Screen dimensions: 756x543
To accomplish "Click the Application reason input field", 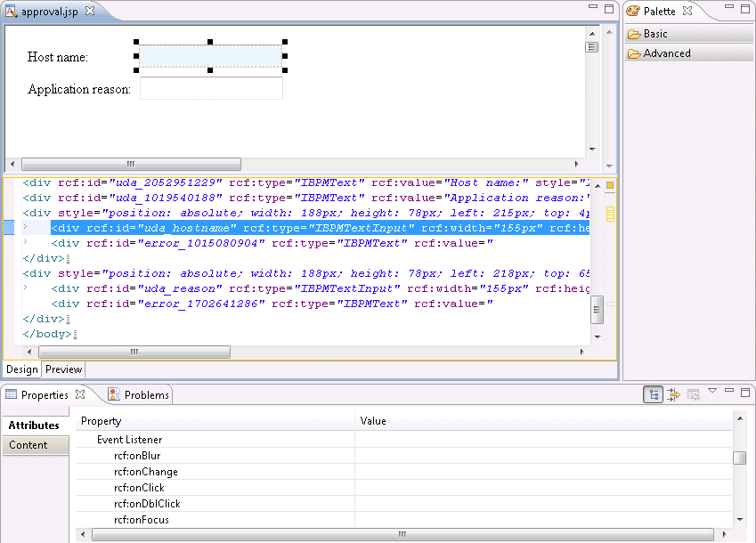I will pos(211,88).
